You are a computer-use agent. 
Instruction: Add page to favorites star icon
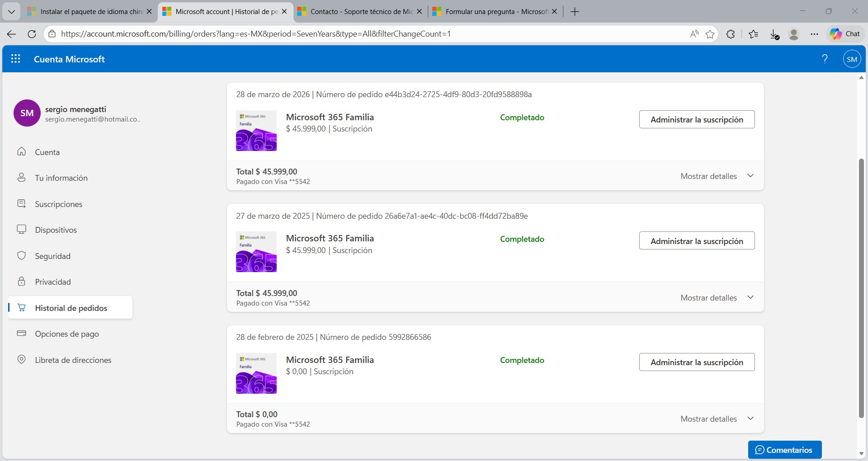pos(710,34)
